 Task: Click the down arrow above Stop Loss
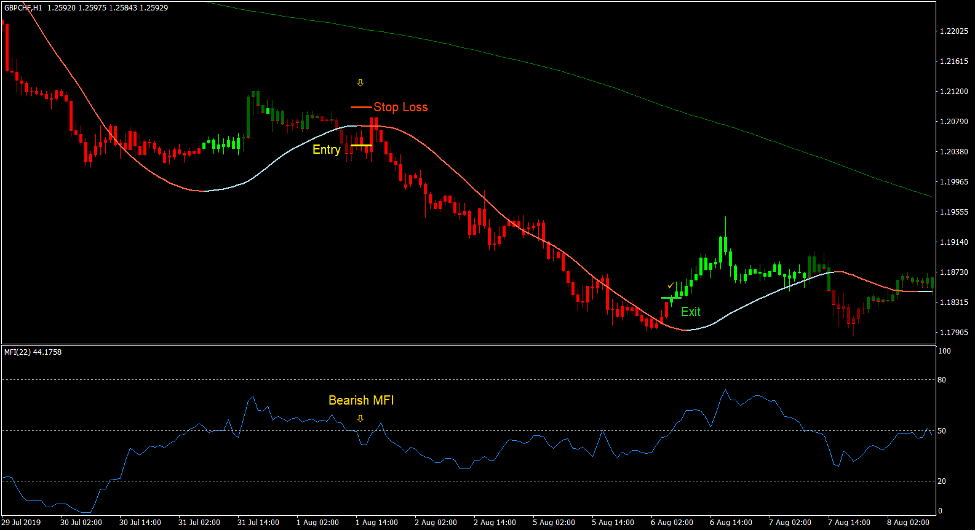(361, 82)
